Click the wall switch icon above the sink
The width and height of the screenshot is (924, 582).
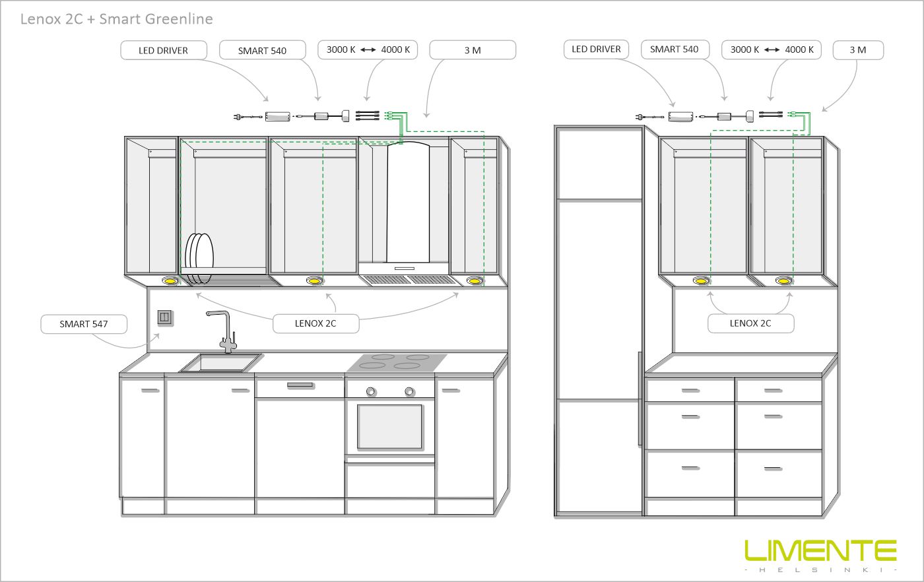[x=166, y=317]
